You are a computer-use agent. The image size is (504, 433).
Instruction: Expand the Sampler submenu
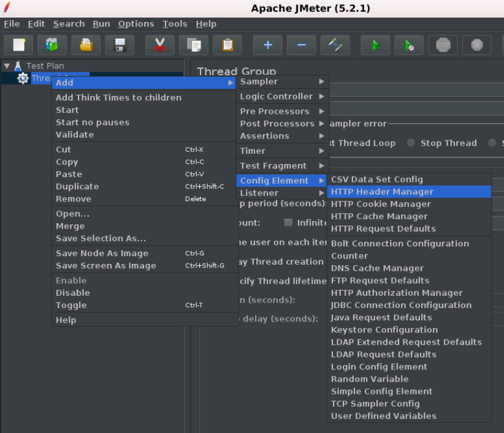(282, 81)
